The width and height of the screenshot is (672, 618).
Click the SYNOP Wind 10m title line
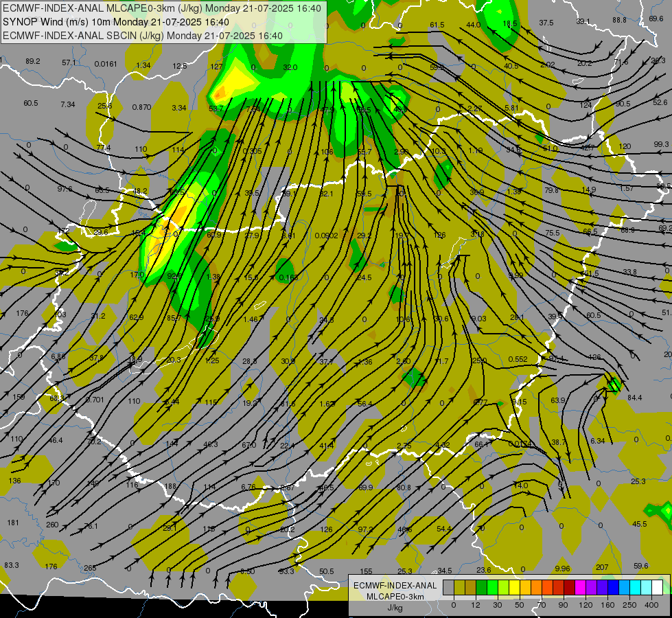pos(116,22)
